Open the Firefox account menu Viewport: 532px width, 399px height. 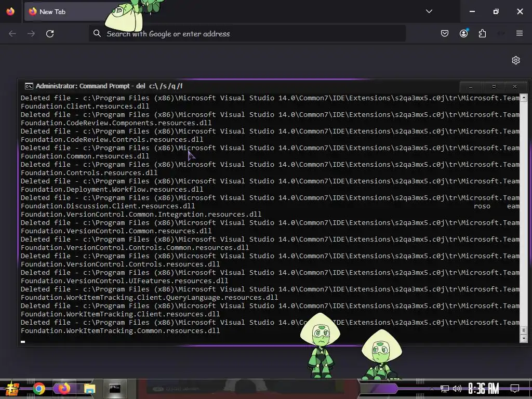pos(463,33)
